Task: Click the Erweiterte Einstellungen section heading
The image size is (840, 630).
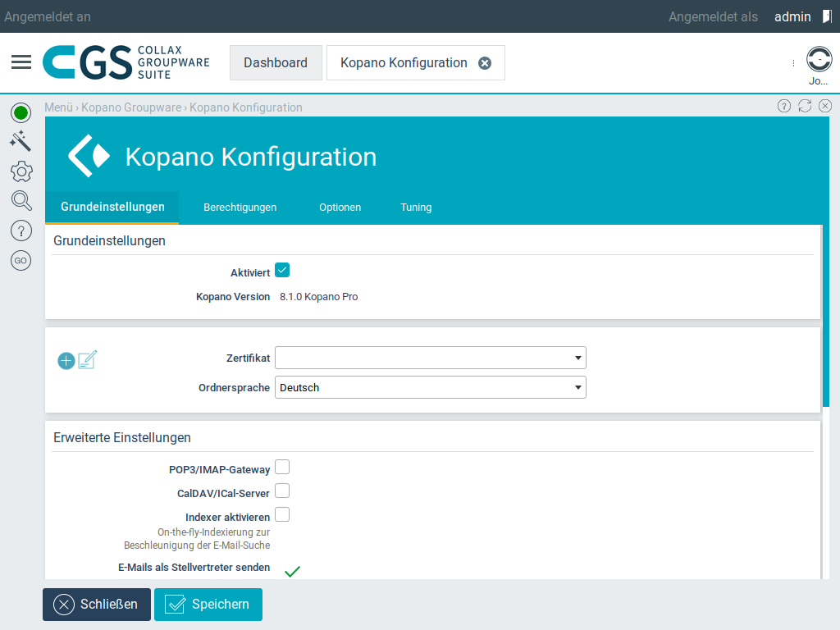Action: point(122,438)
